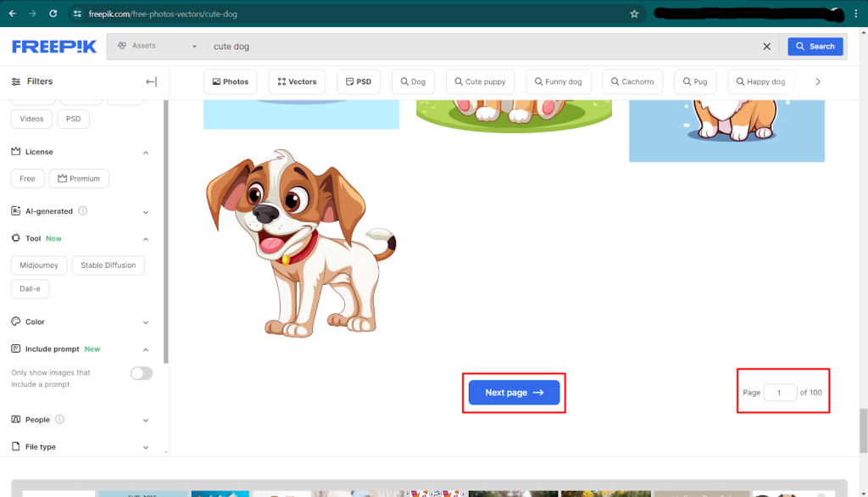Viewport: 868px width, 497px height.
Task: Select the Premium license filter
Action: (79, 178)
